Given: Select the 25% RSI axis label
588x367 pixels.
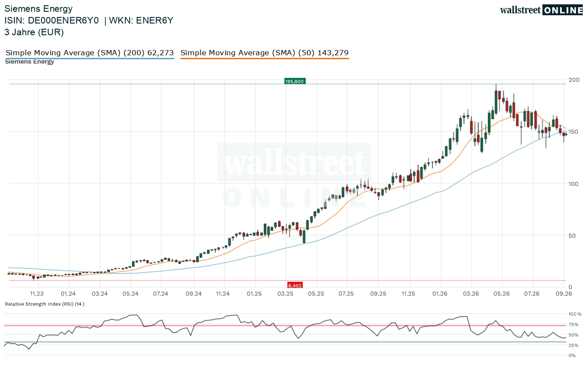Looking at the screenshot, I should click(x=574, y=345).
